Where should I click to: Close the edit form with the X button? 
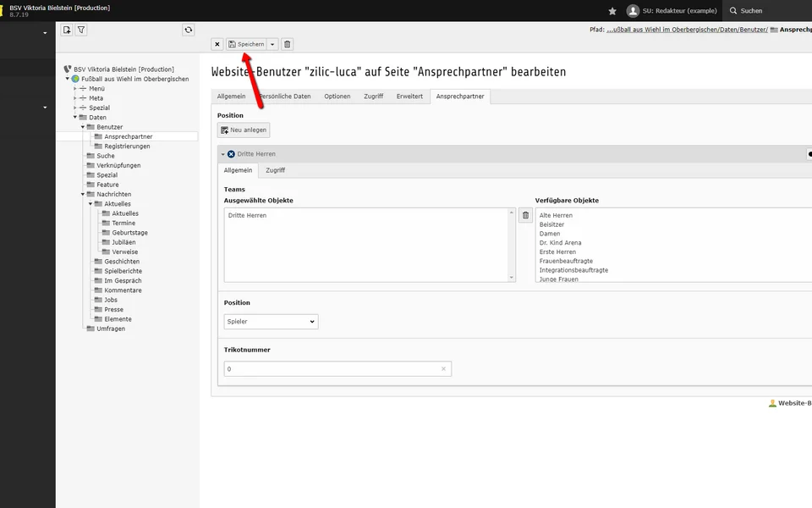click(217, 44)
